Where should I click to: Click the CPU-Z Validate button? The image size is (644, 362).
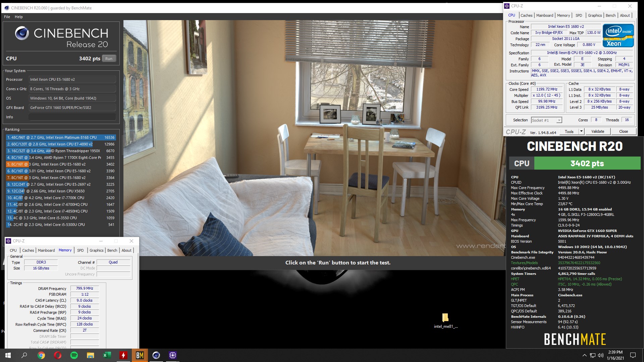[x=598, y=131]
